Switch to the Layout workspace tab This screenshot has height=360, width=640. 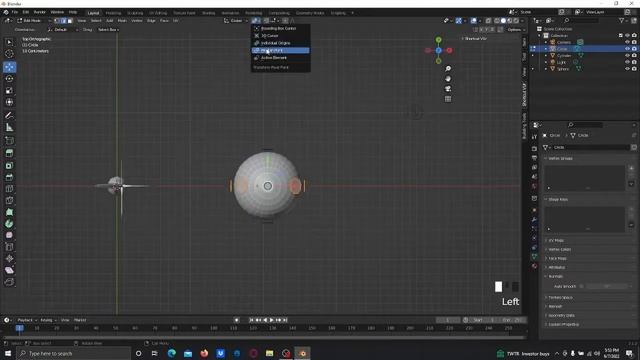pos(93,13)
